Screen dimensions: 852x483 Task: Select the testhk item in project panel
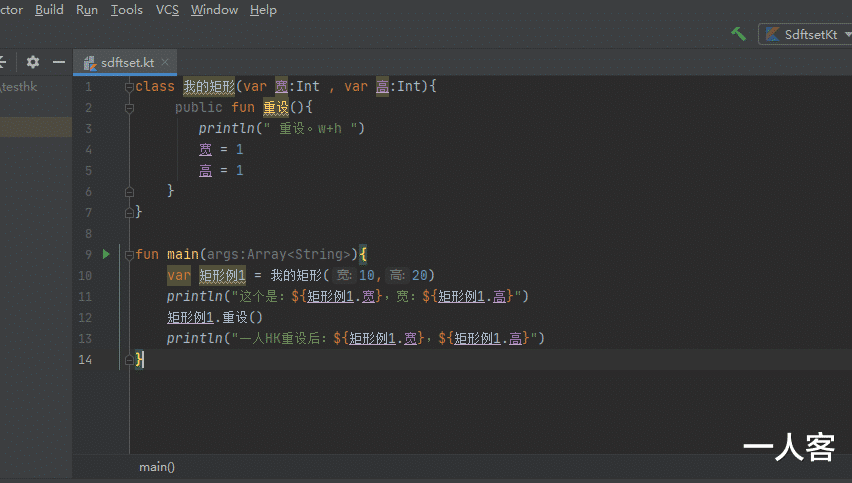(19, 86)
